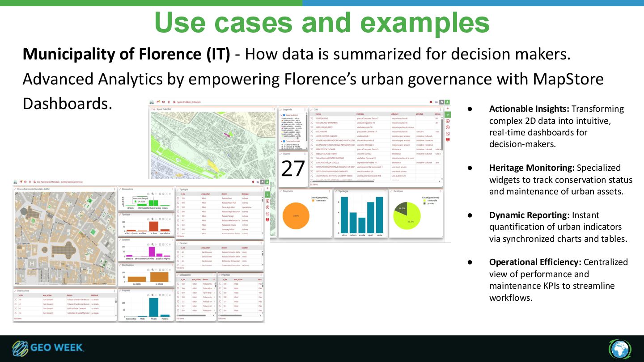
Task: Click the lime comunale swatch in Gestione legend
Action: 424,201
